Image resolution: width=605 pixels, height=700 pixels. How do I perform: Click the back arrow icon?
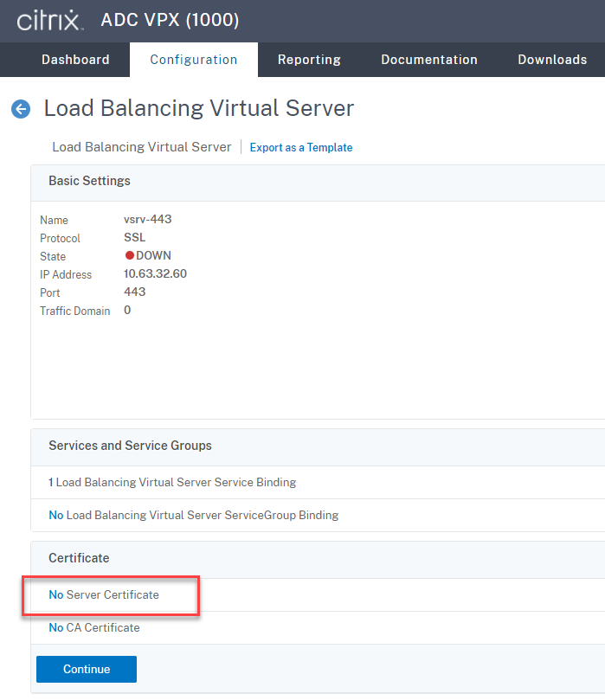[20, 109]
